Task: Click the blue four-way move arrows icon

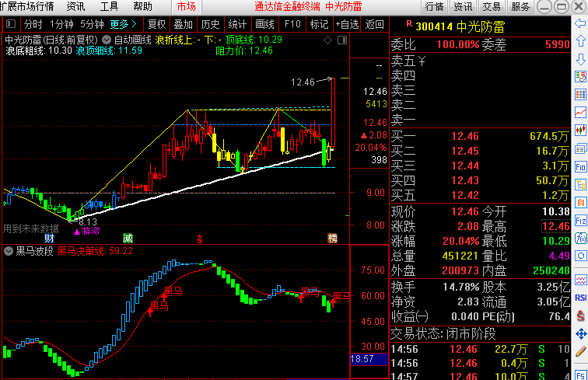Action: pos(580,333)
